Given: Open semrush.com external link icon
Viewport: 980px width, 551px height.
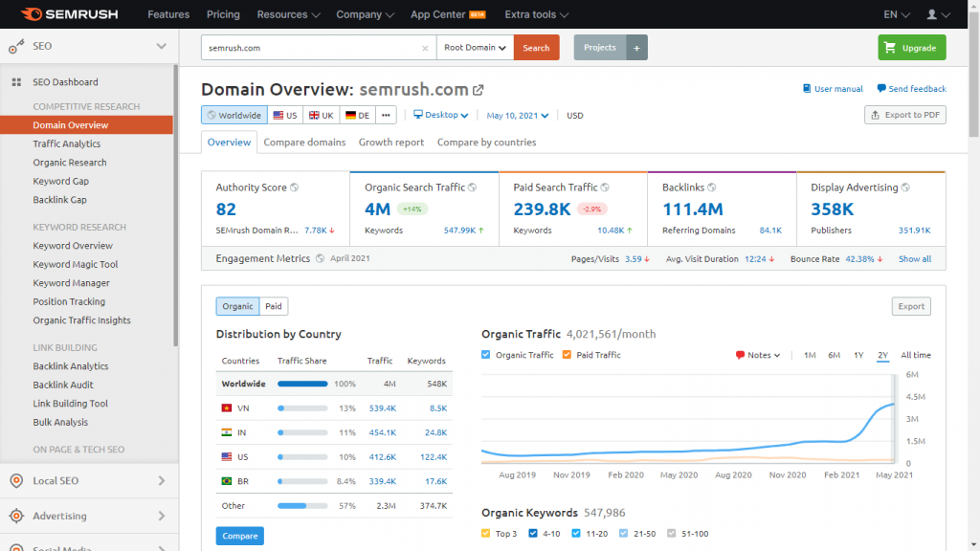Looking at the screenshot, I should tap(479, 90).
